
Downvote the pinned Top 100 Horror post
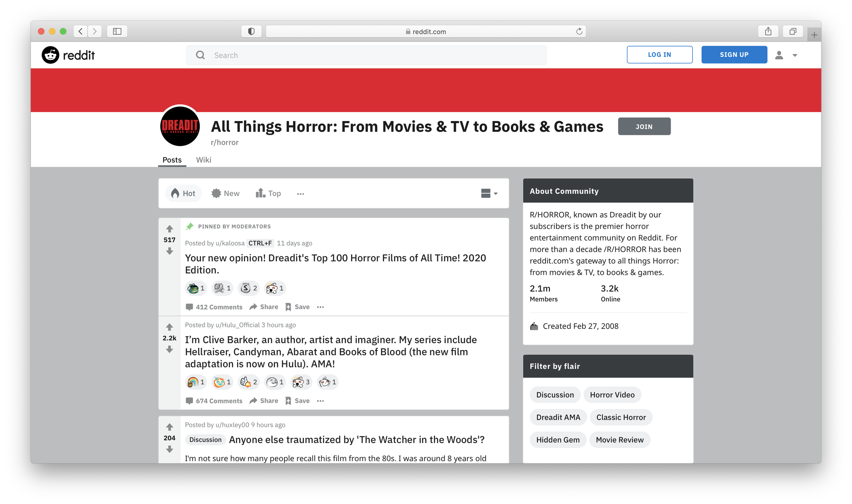tap(169, 251)
